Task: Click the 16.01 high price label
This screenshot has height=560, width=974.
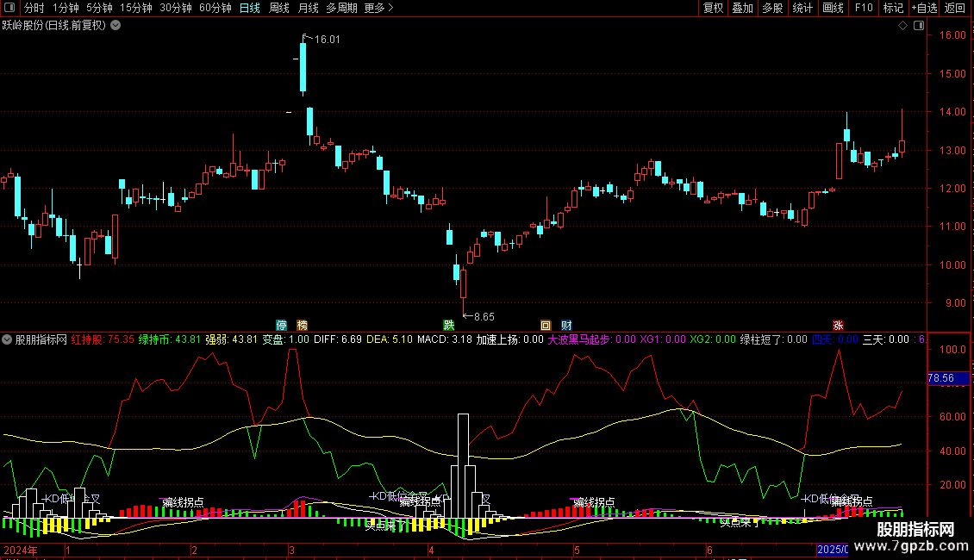Action: point(327,39)
